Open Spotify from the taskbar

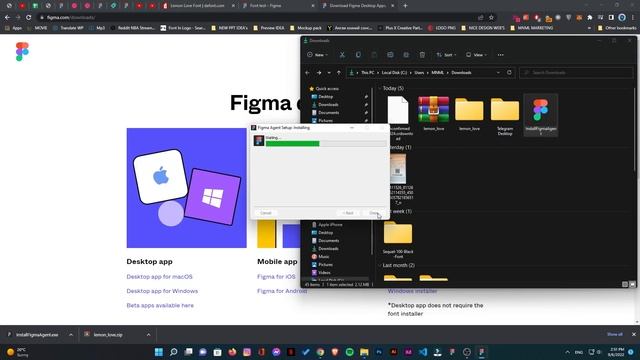[x=349, y=352]
